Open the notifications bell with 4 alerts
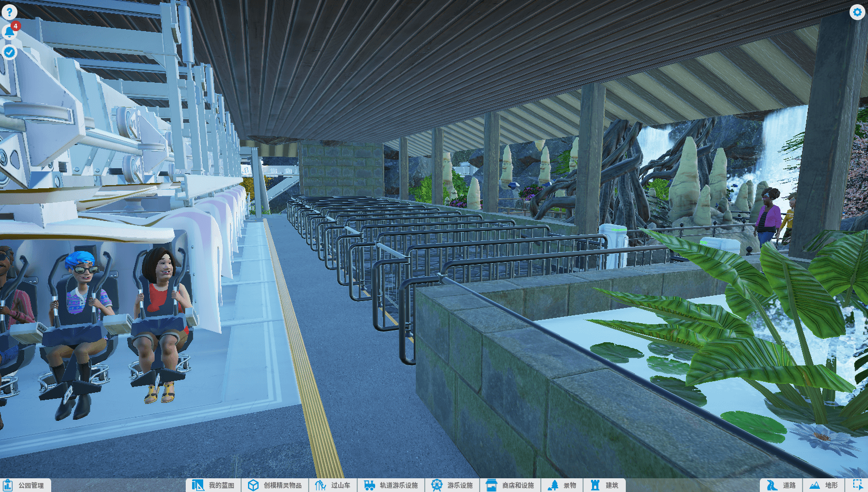The image size is (868, 492). [9, 32]
